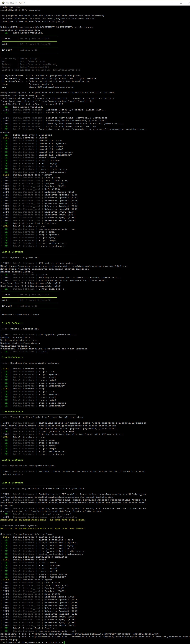
Task: Click the green terminal cursor at last prompt
Action: coord(64,642)
